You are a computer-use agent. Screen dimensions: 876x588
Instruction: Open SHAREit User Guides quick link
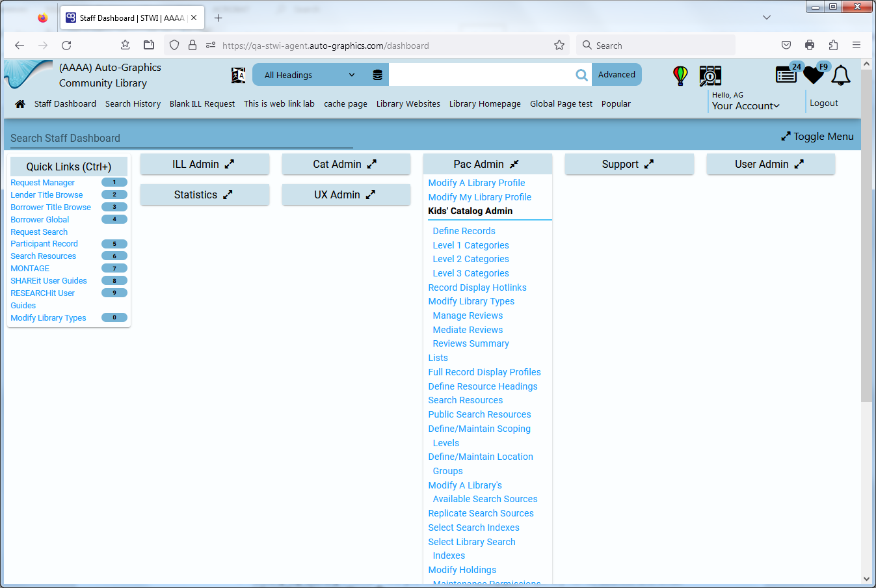49,281
